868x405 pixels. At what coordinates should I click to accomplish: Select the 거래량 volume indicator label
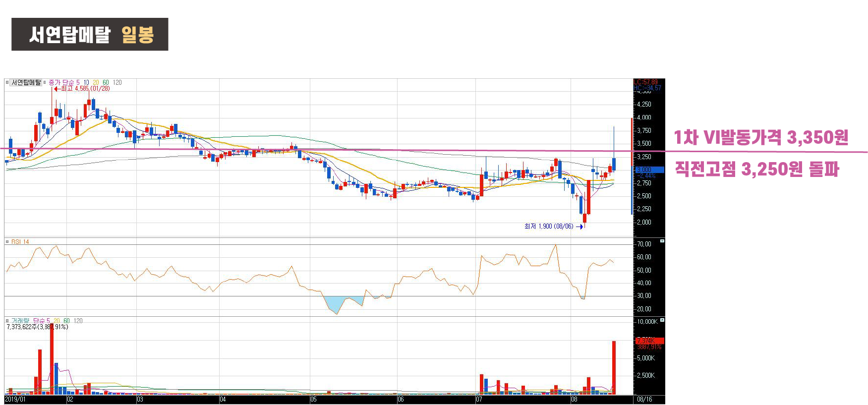[x=21, y=321]
